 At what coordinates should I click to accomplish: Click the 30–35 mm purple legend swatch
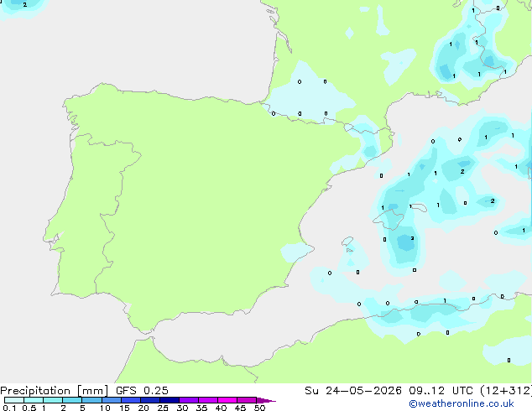point(189,400)
